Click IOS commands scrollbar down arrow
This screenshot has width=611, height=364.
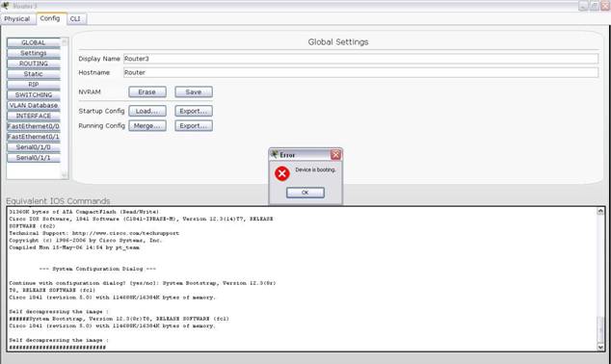pyautogui.click(x=600, y=347)
